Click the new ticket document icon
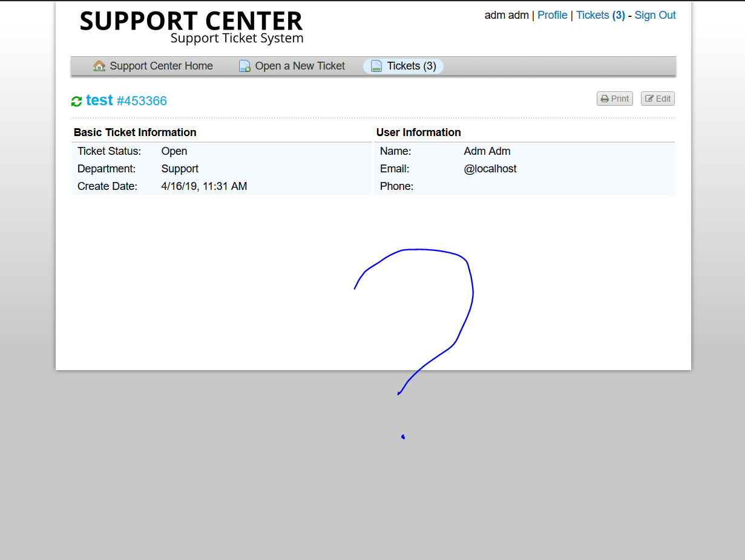The height and width of the screenshot is (560, 745). [245, 66]
